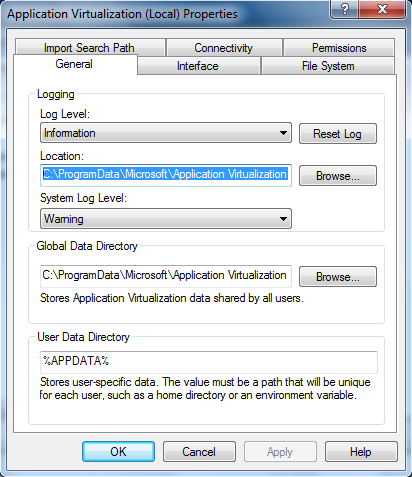
Task: Go to the Interface tab
Action: pyautogui.click(x=198, y=66)
